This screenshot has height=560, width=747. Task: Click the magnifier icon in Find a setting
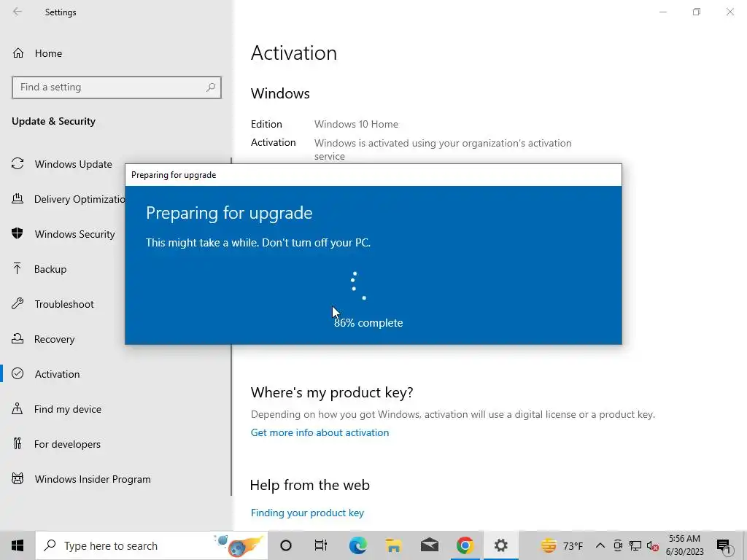(x=211, y=87)
